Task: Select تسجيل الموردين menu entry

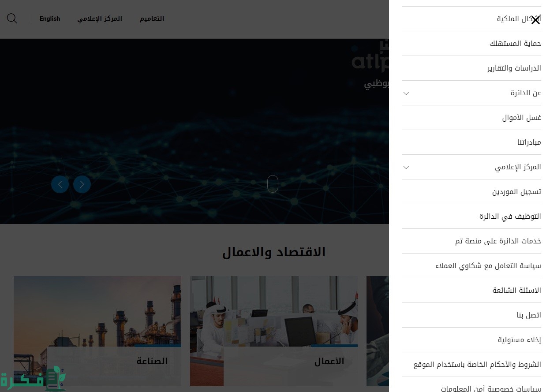Action: tap(516, 192)
